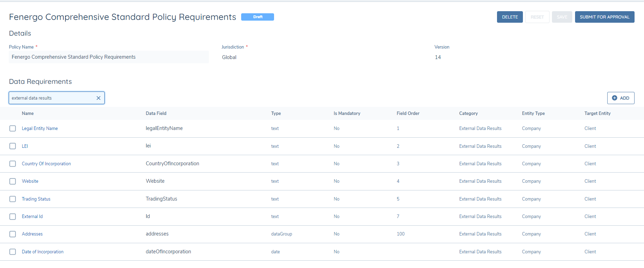Screen dimensions: 644x268
Task: Click the dataGroup type in Addresses row
Action: point(281,234)
